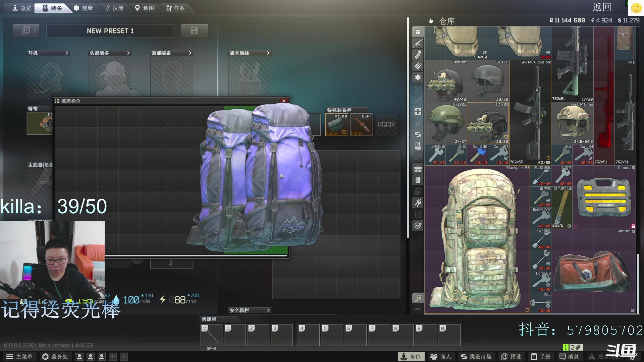
Task: Go to the 藏身处 hideout
Action: [55, 357]
